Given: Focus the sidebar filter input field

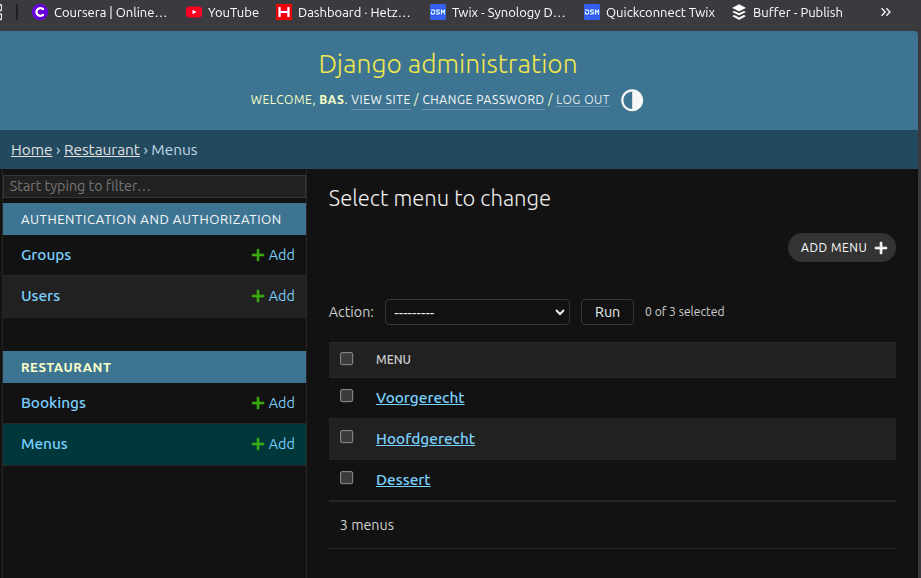Looking at the screenshot, I should pos(154,186).
